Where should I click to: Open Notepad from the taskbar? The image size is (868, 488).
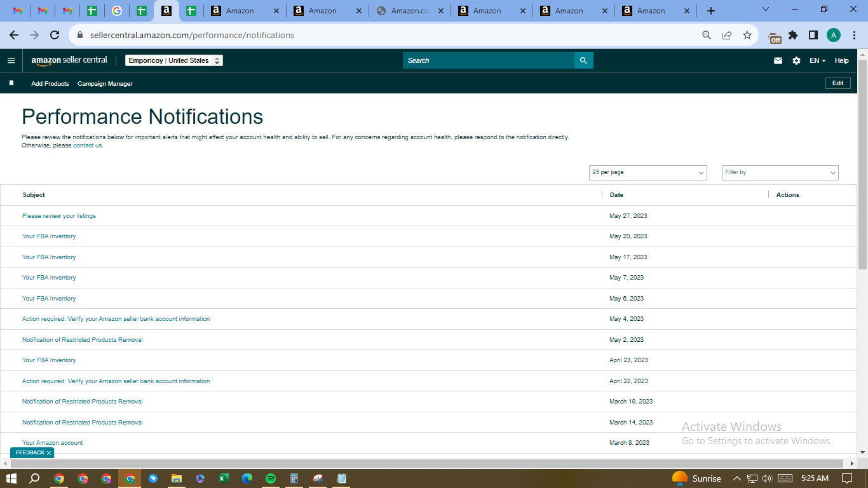(x=341, y=478)
